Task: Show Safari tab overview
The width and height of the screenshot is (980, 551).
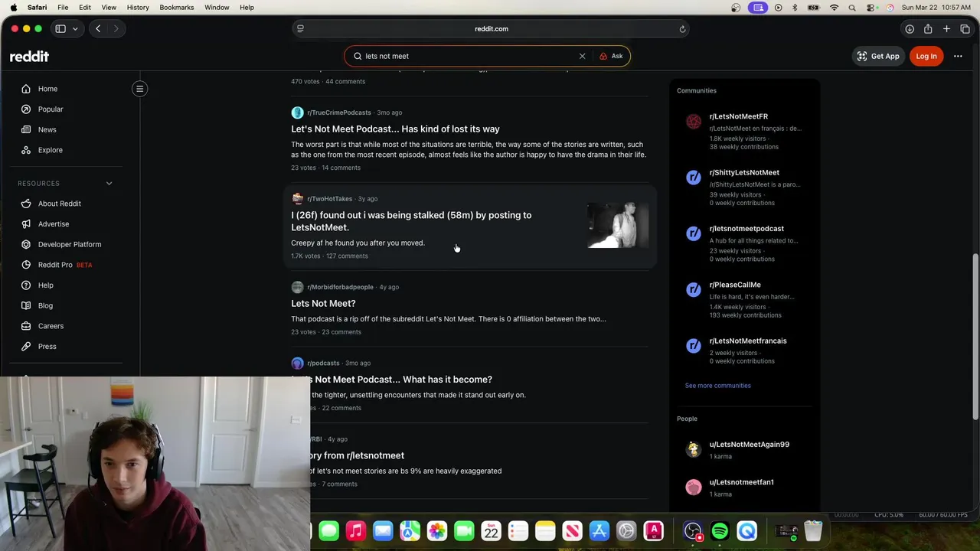Action: click(965, 28)
